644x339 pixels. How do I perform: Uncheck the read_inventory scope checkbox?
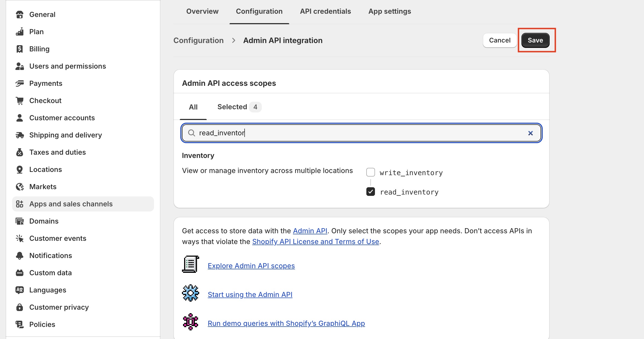click(x=371, y=192)
